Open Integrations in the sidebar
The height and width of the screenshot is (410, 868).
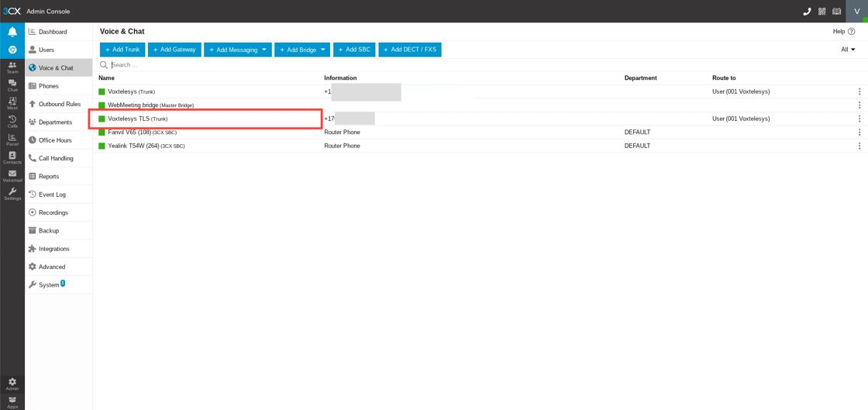point(58,249)
